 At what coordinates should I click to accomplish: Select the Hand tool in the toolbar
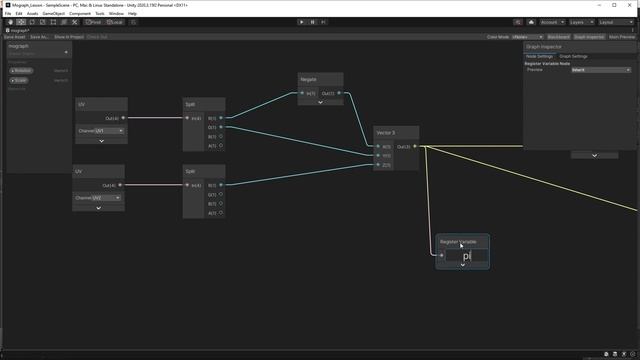[10, 22]
